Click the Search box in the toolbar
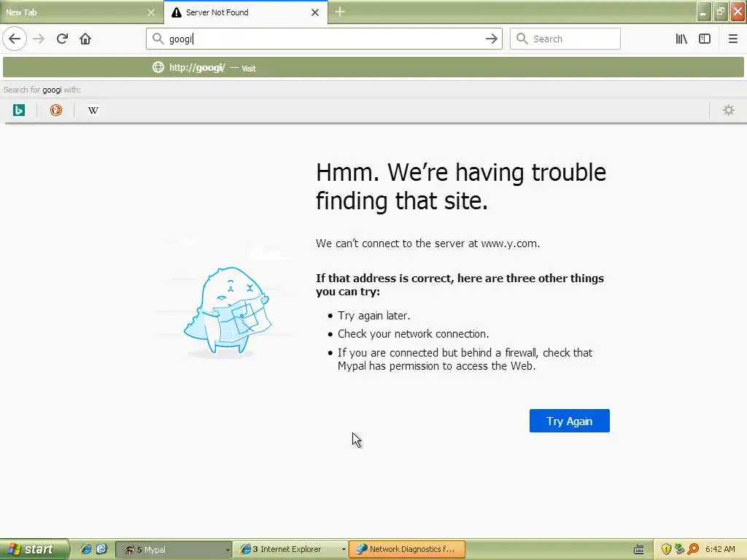The image size is (747, 560). pyautogui.click(x=565, y=39)
